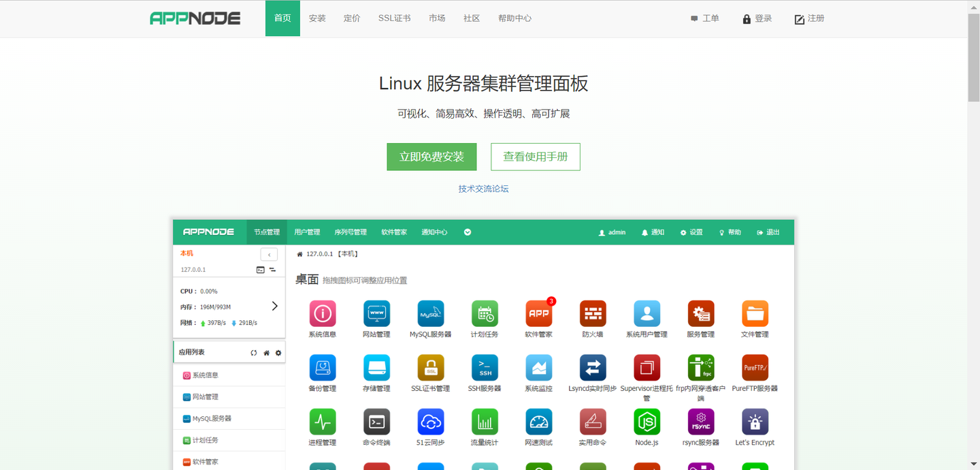Open the PureFTP服务器 icon
Image resolution: width=980 pixels, height=470 pixels.
pyautogui.click(x=755, y=368)
